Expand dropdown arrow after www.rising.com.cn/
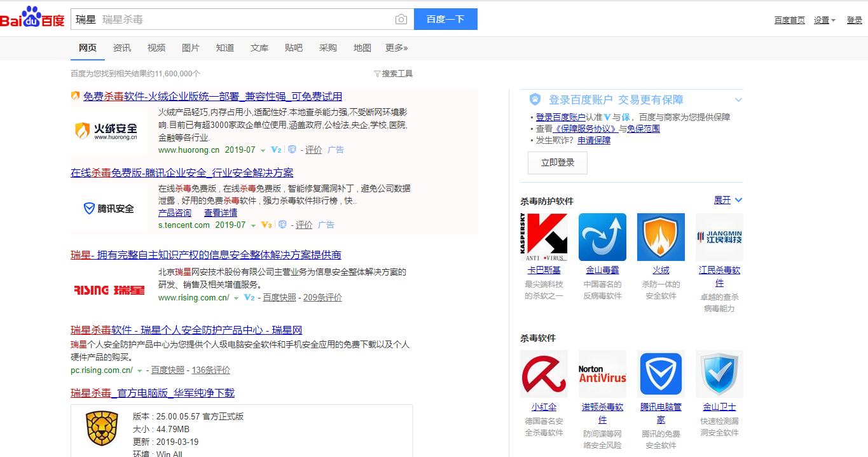 tap(236, 299)
